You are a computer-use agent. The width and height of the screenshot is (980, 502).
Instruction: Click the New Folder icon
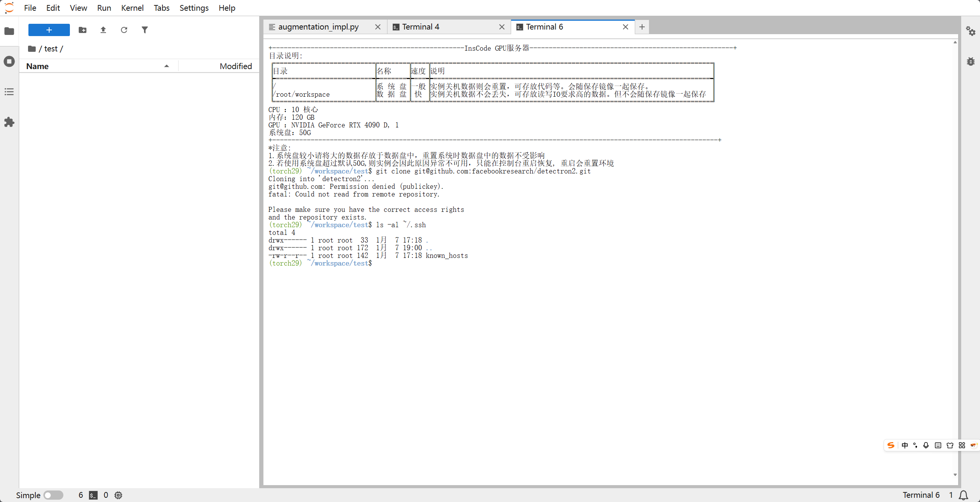pyautogui.click(x=83, y=30)
